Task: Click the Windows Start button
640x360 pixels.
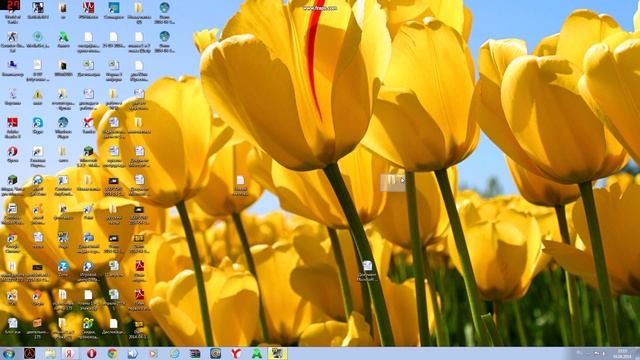Action: pyautogui.click(x=9, y=353)
